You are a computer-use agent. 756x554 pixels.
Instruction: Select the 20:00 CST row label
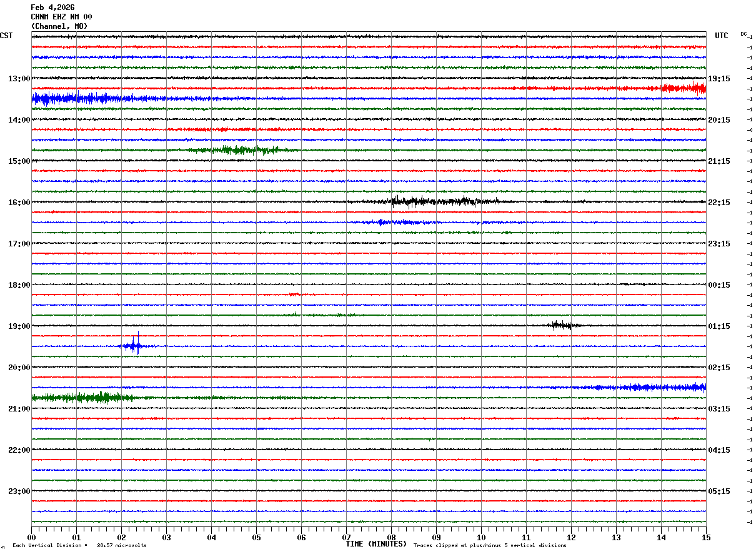coord(19,368)
